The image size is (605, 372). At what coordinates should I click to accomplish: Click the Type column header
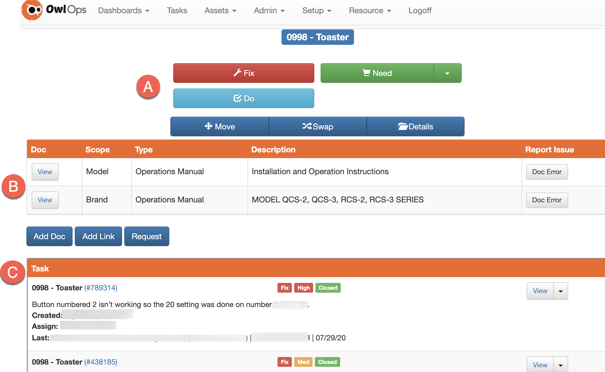tap(144, 150)
